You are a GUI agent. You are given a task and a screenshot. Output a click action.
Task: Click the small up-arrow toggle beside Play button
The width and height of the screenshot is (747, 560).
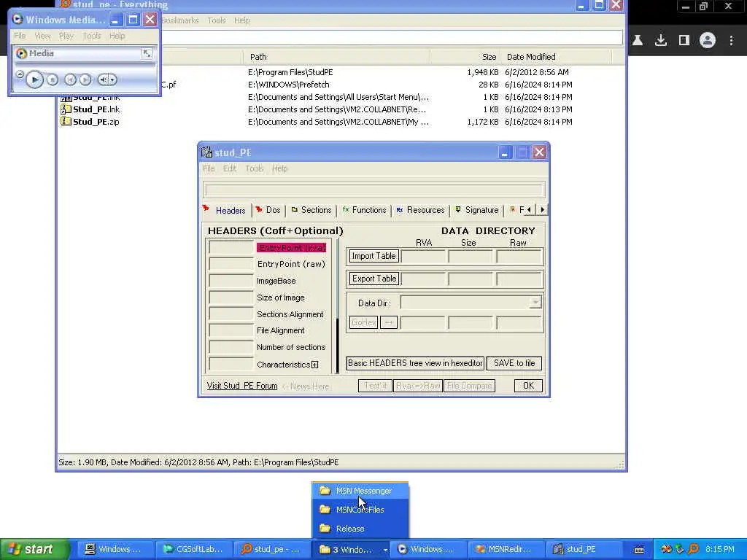click(x=20, y=74)
